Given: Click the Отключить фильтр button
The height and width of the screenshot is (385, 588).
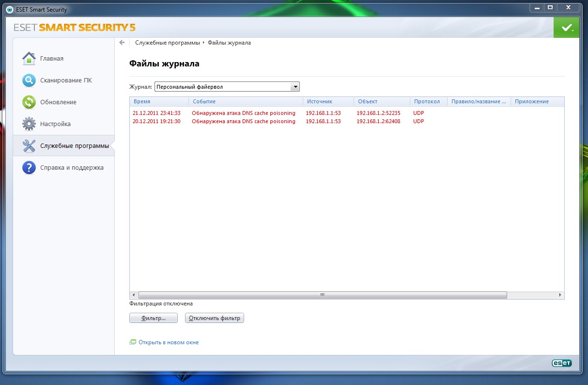Looking at the screenshot, I should click(215, 318).
